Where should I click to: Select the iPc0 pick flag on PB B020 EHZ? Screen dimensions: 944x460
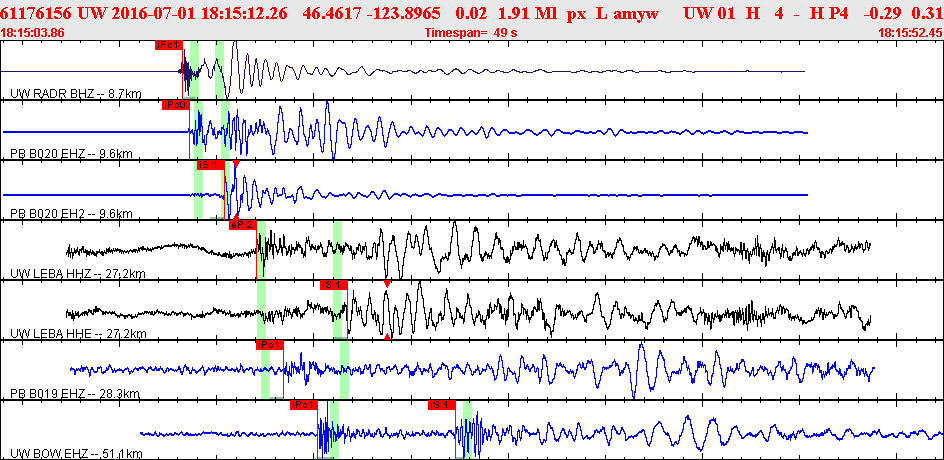tap(176, 105)
